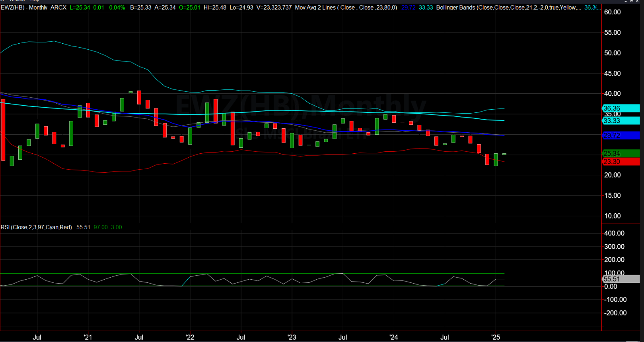Open the Mov Avg 2 Lines indicator label
The image size is (644, 342).
(x=346, y=8)
